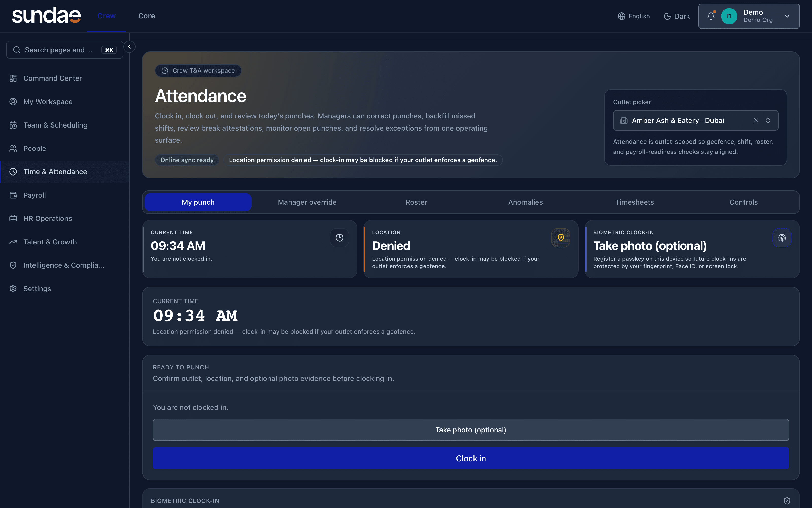The width and height of the screenshot is (812, 508).
Task: Click the globe icon beside English
Action: [621, 16]
